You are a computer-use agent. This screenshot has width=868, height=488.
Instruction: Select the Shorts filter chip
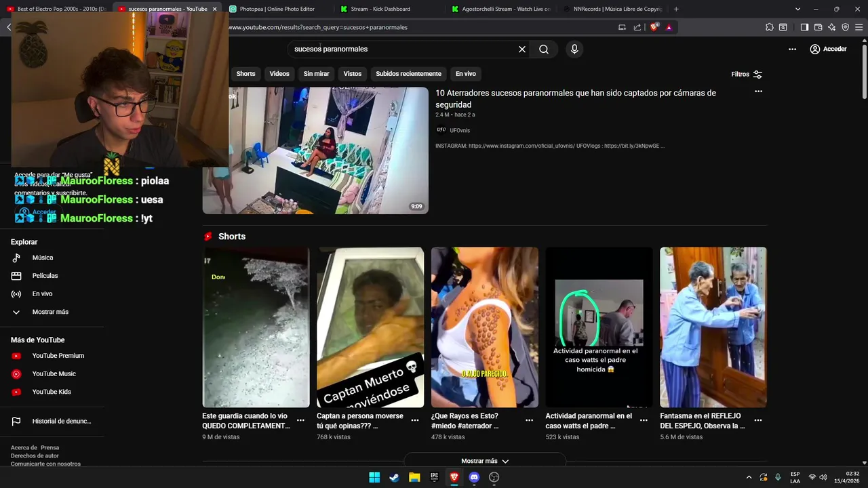[245, 74]
